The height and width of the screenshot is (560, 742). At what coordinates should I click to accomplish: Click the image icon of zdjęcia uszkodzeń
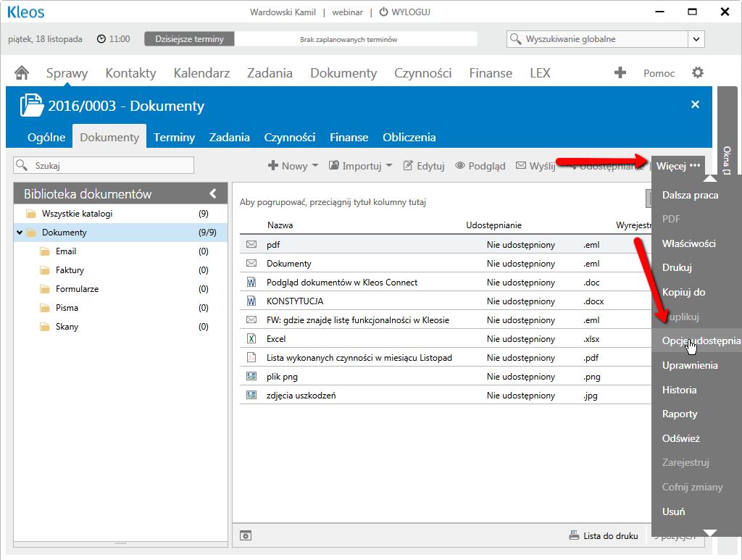tap(251, 395)
